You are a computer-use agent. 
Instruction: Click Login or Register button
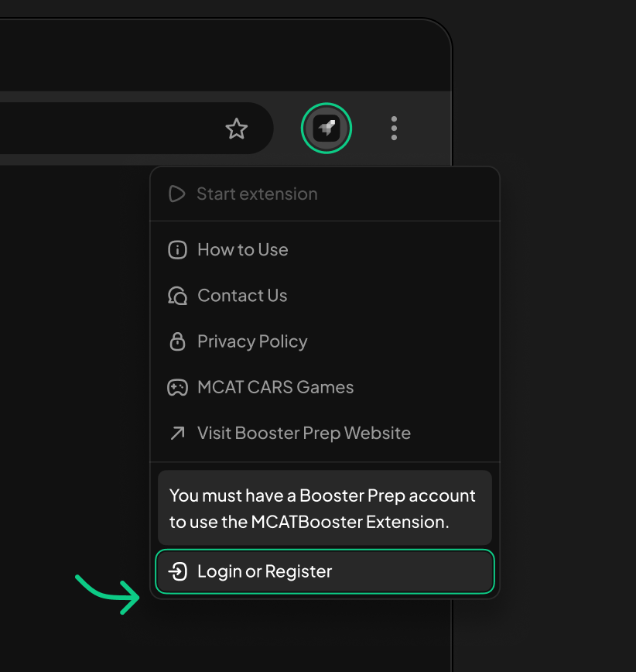click(325, 571)
